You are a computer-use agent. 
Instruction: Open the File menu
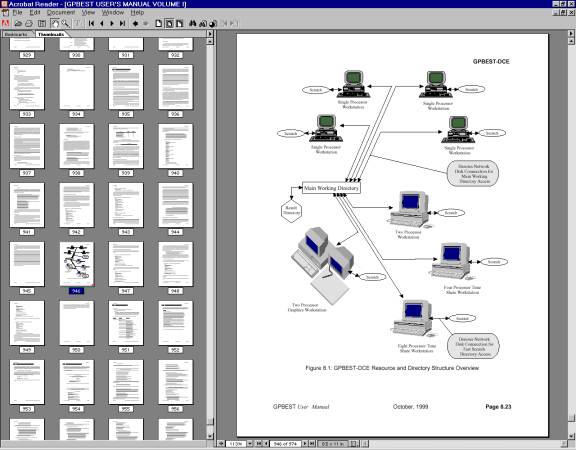click(x=17, y=12)
